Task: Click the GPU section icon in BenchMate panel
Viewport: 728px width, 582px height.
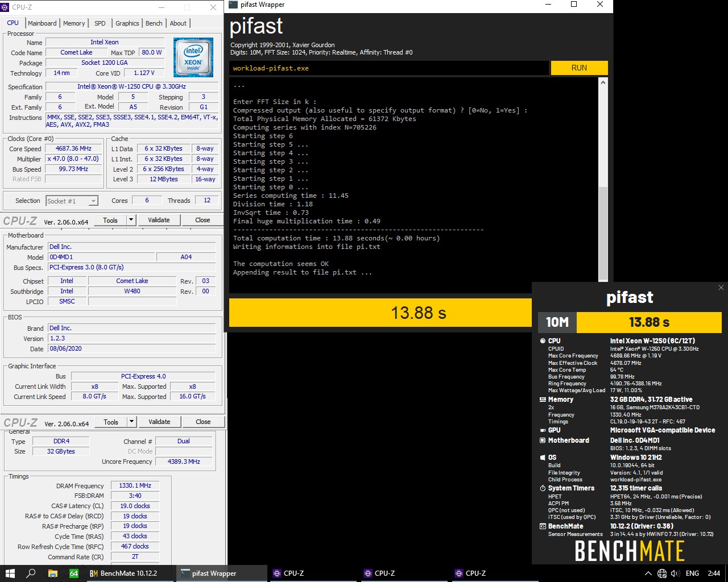Action: click(543, 430)
